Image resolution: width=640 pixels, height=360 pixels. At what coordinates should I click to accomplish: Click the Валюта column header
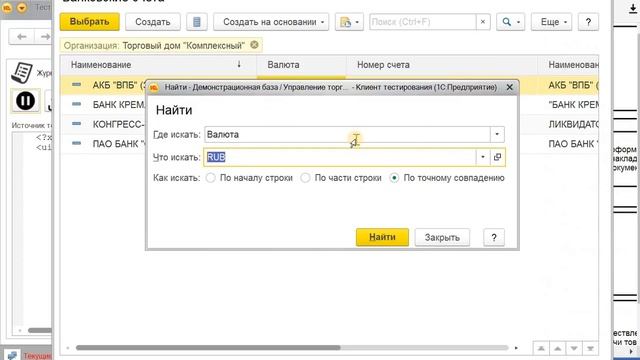pos(301,64)
